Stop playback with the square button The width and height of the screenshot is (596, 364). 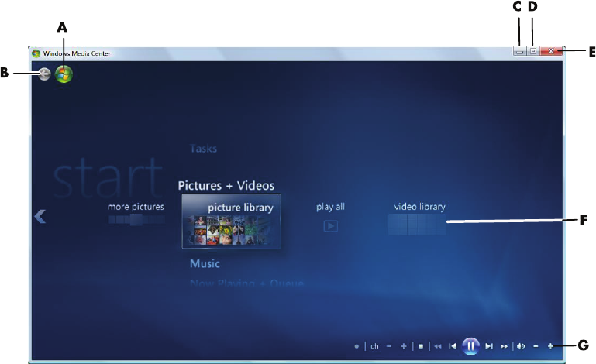(421, 346)
